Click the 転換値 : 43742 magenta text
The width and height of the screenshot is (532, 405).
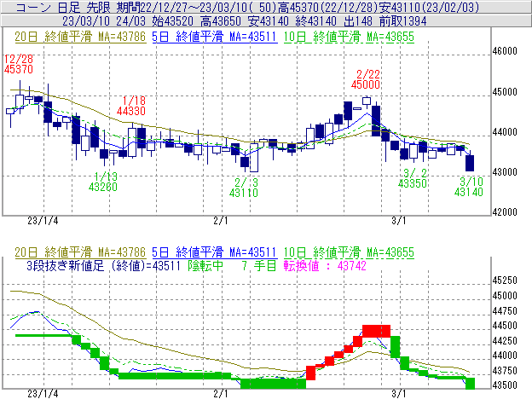tap(325, 265)
